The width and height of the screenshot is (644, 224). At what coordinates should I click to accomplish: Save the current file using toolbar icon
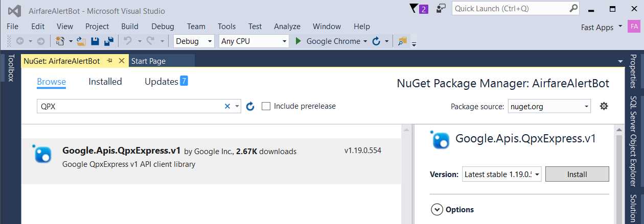coord(95,41)
